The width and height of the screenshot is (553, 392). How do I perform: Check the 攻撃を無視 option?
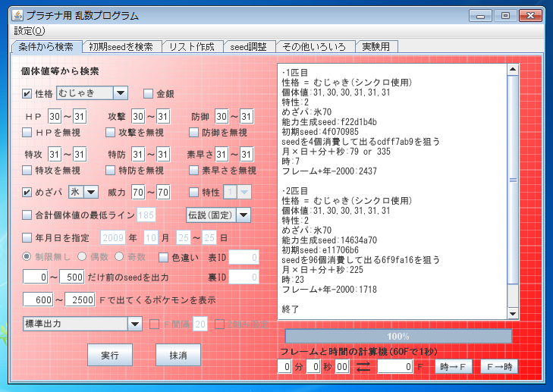pyautogui.click(x=111, y=133)
